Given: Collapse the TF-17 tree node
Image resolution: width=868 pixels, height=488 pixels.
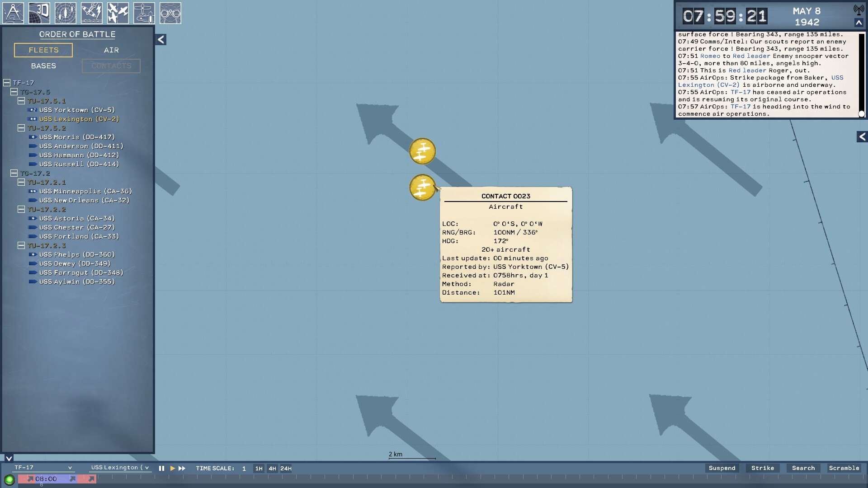Looking at the screenshot, I should click(x=7, y=83).
